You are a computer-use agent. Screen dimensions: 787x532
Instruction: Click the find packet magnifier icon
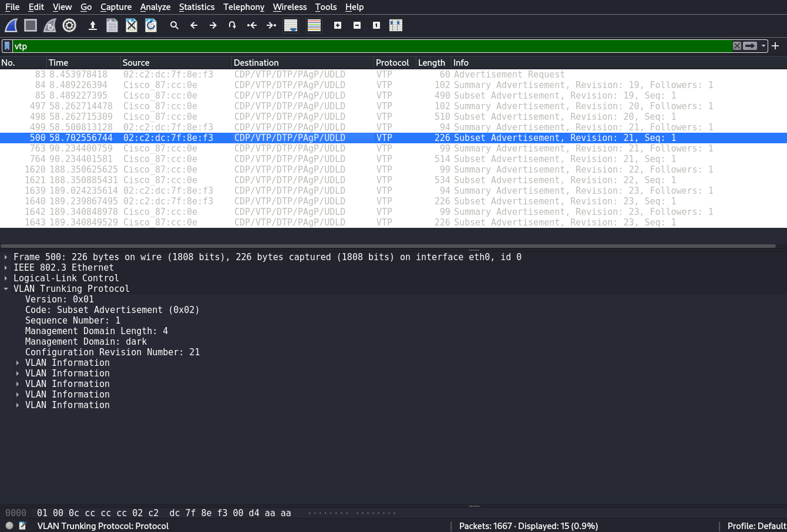174,25
